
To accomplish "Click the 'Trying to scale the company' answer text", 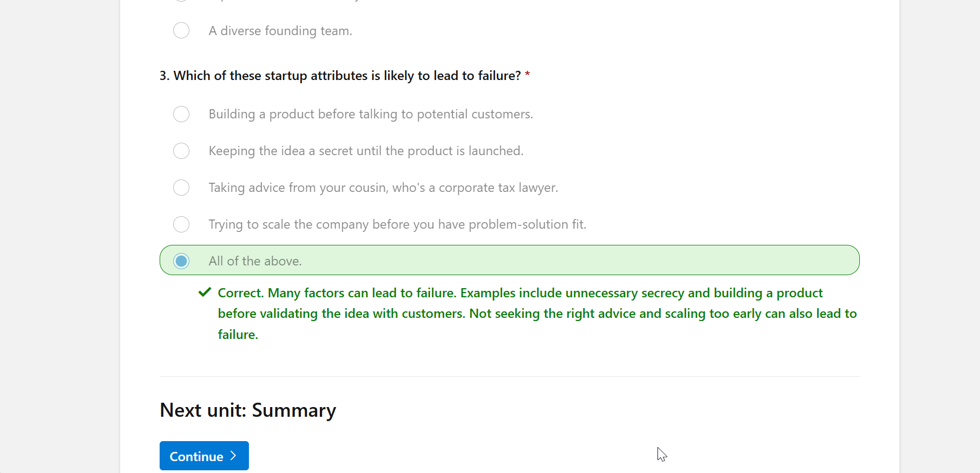I will click(x=397, y=224).
